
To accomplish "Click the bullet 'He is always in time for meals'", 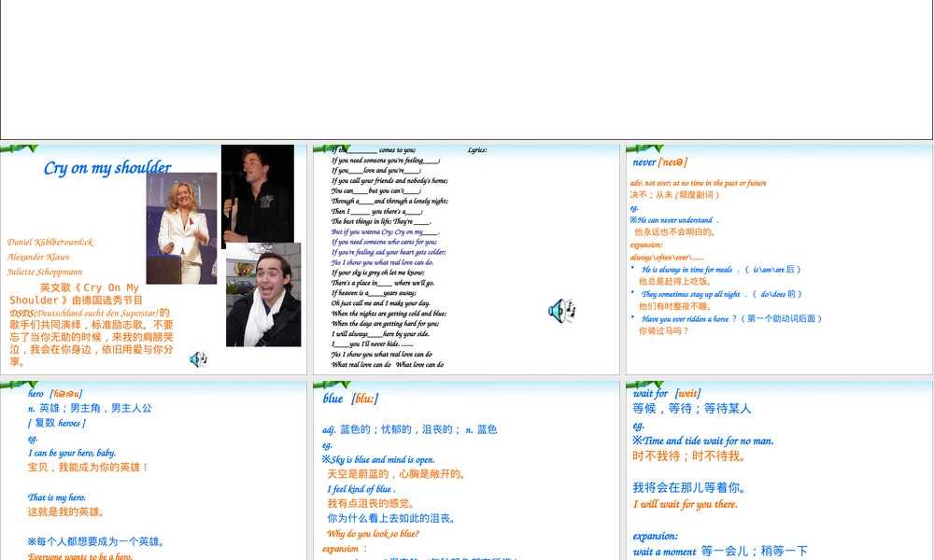I will tap(686, 270).
